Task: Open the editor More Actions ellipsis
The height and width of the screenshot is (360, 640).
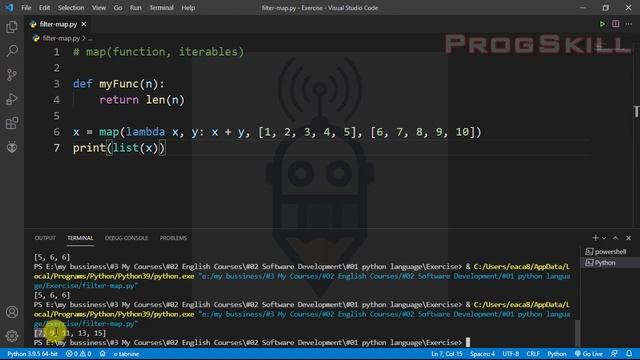Action: pos(629,24)
